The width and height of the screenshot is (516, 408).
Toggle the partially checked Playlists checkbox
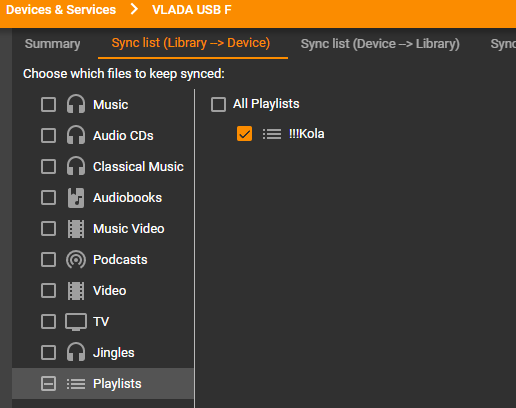pyautogui.click(x=48, y=383)
